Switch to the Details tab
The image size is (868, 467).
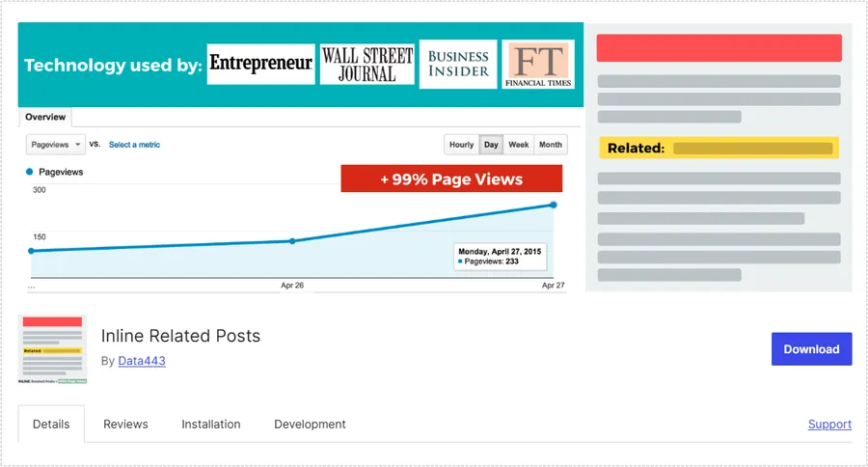click(x=51, y=424)
